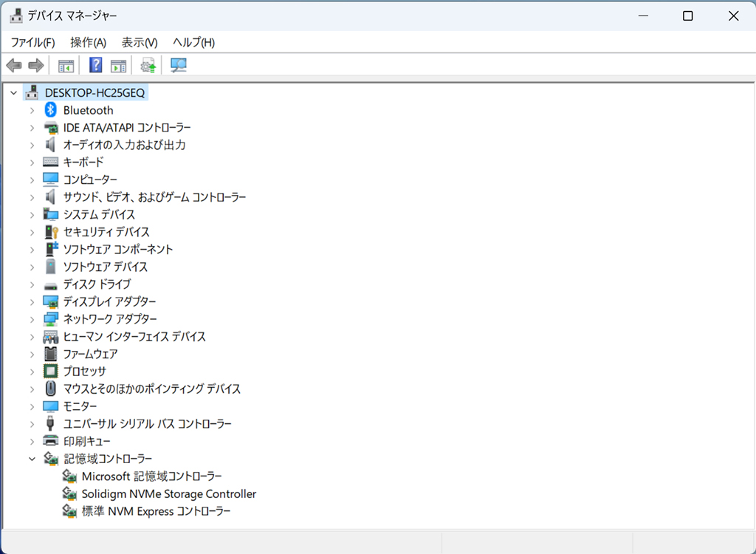Screen dimensions: 756x554
Task: Open the 操作(A) menu
Action: tap(89, 42)
